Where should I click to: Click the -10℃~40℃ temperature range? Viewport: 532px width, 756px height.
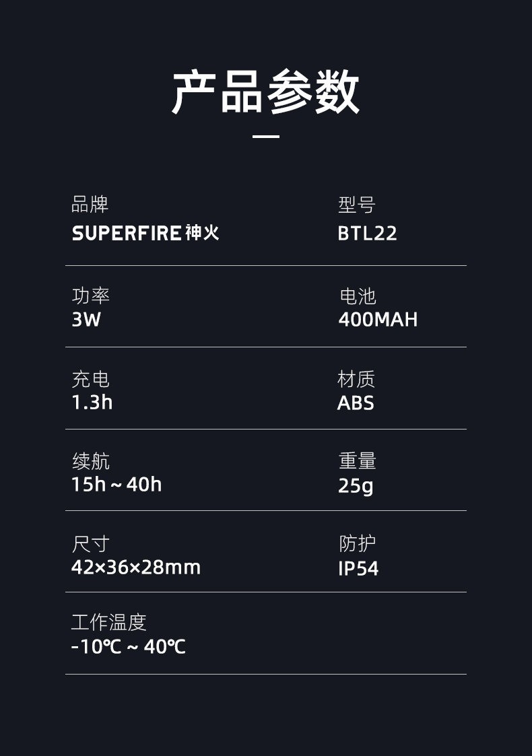click(x=129, y=647)
